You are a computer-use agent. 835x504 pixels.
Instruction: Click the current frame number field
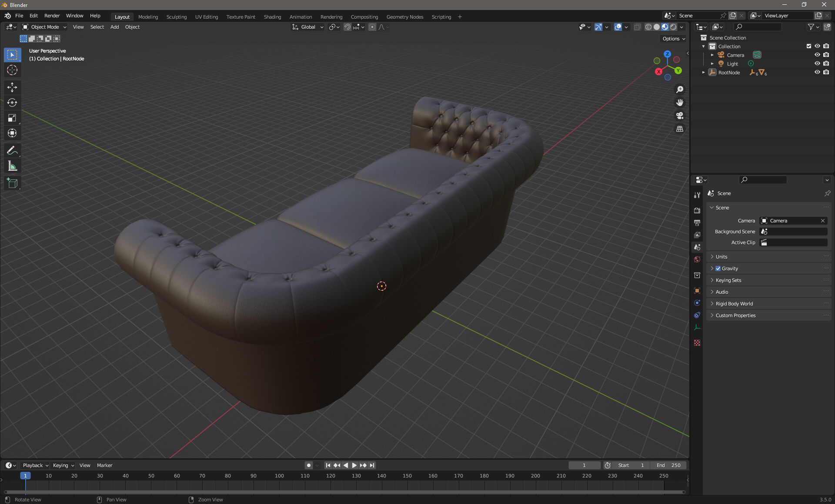click(584, 465)
